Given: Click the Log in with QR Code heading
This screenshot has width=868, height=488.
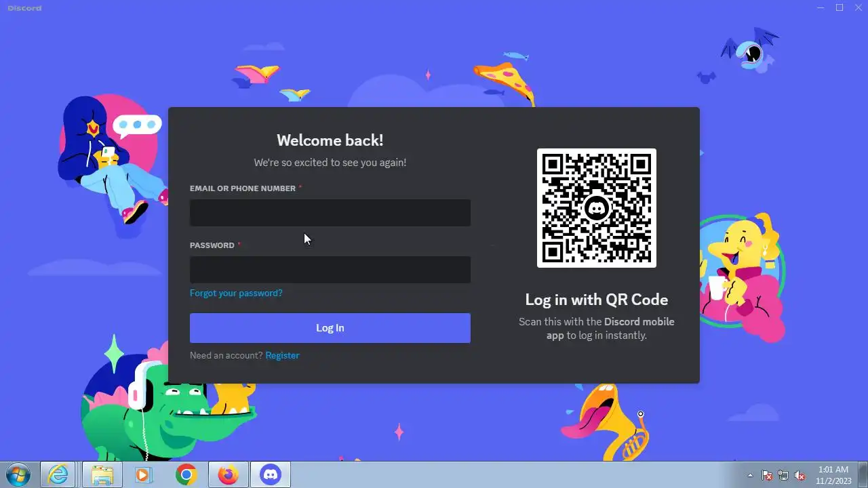Looking at the screenshot, I should (597, 300).
